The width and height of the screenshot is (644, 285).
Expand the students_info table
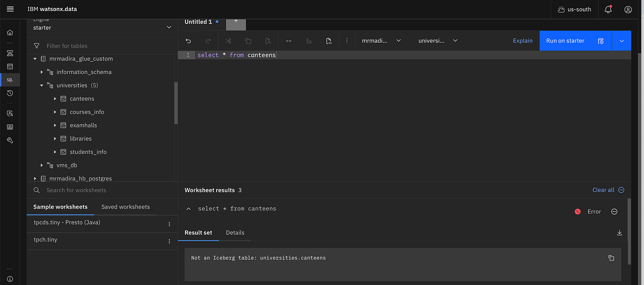click(55, 152)
